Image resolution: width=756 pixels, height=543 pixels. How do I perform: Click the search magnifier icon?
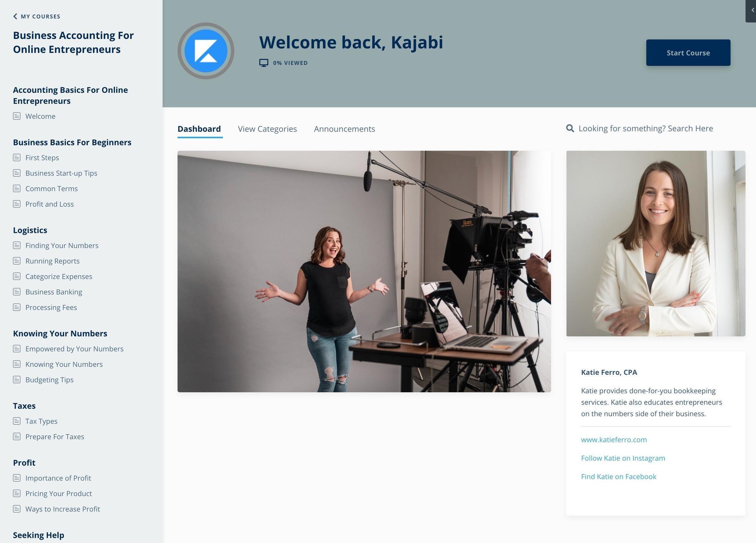[x=570, y=129]
